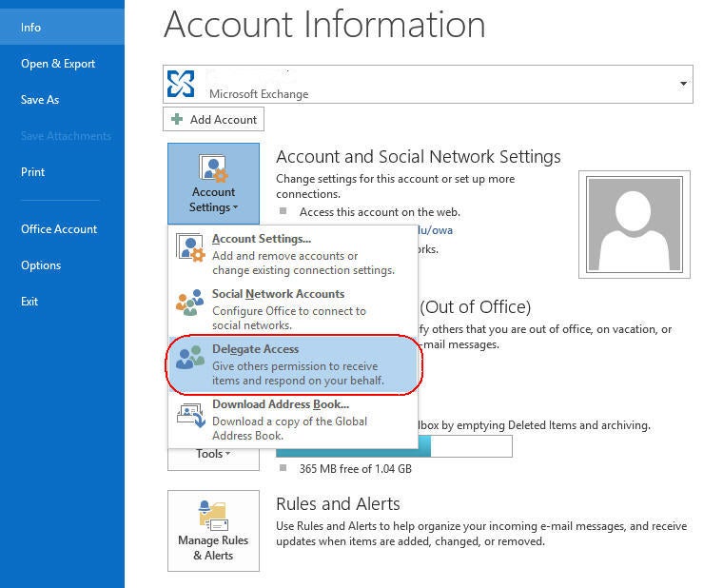Open the Info backstage tab
723x588 pixels.
pos(62,28)
